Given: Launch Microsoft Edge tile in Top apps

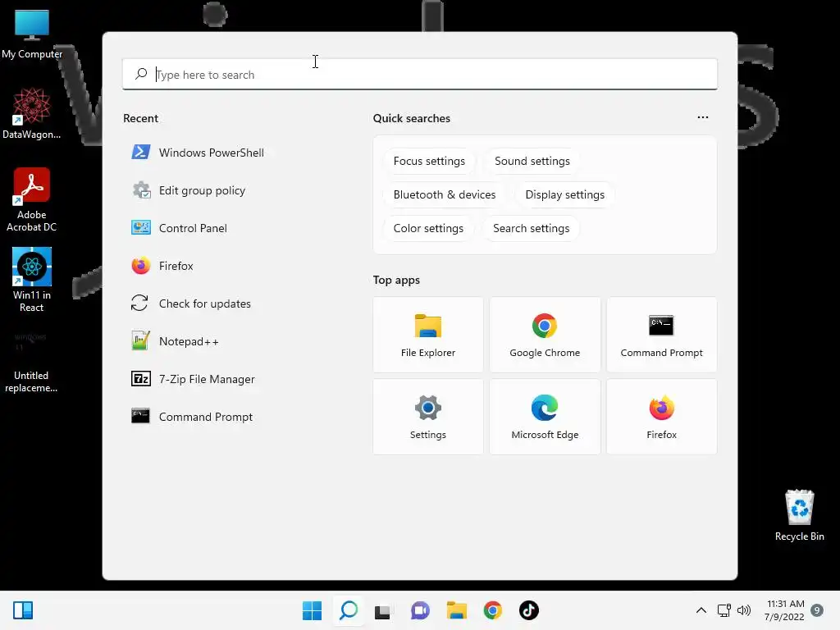Looking at the screenshot, I should click(x=545, y=417).
